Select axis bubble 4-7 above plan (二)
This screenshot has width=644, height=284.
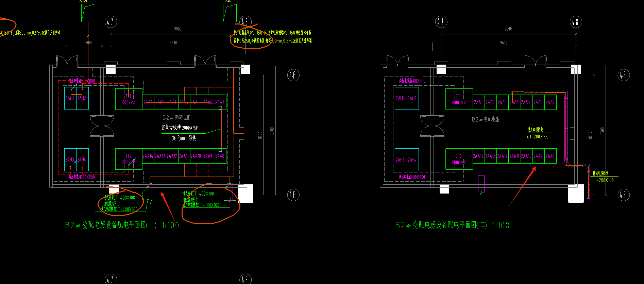point(441,22)
